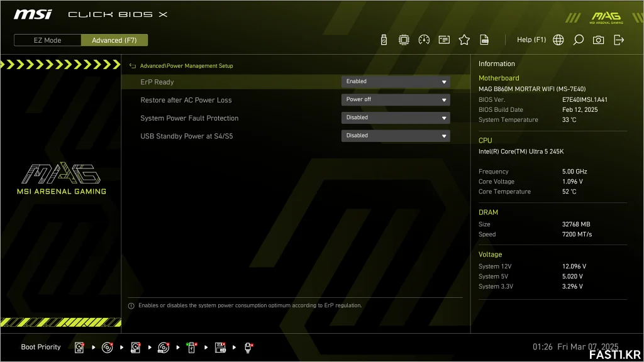Select USB floppy boot device icon
Image resolution: width=644 pixels, height=362 pixels.
tap(220, 348)
